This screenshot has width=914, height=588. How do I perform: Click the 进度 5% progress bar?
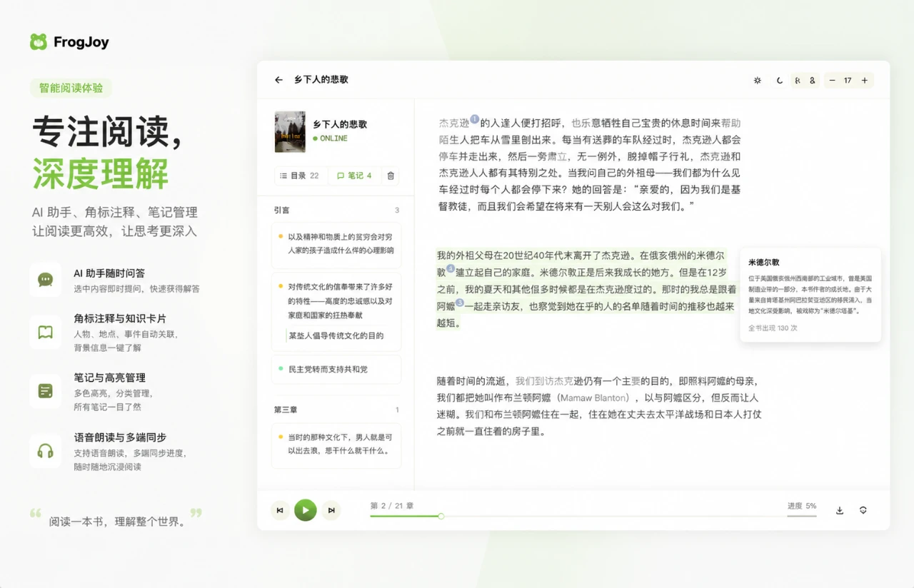802,515
